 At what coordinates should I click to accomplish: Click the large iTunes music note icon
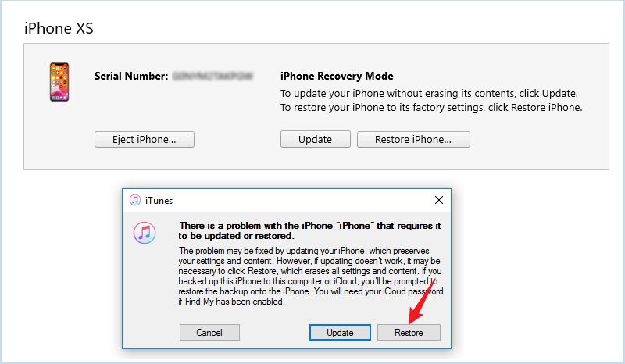pyautogui.click(x=145, y=233)
